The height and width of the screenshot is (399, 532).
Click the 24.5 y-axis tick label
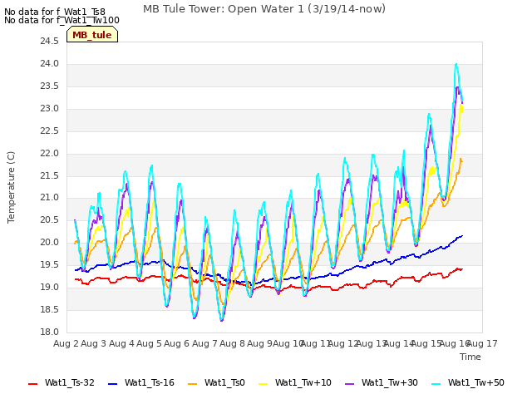(x=50, y=42)
